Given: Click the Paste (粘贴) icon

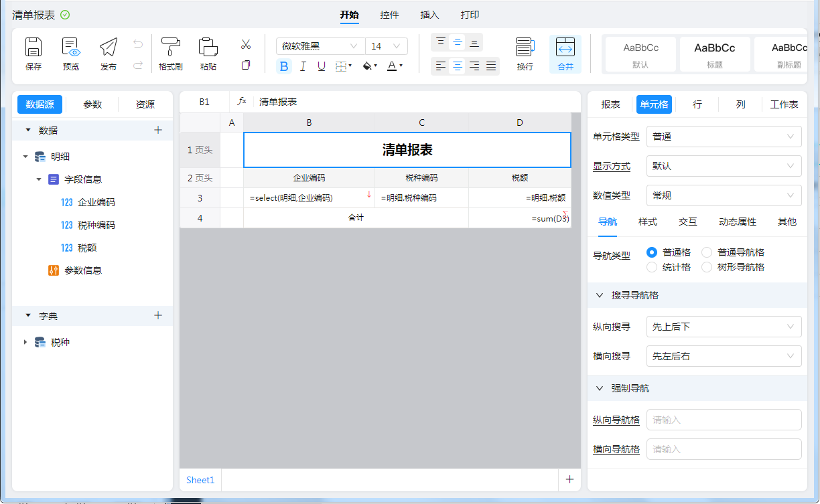Looking at the screenshot, I should pos(208,48).
